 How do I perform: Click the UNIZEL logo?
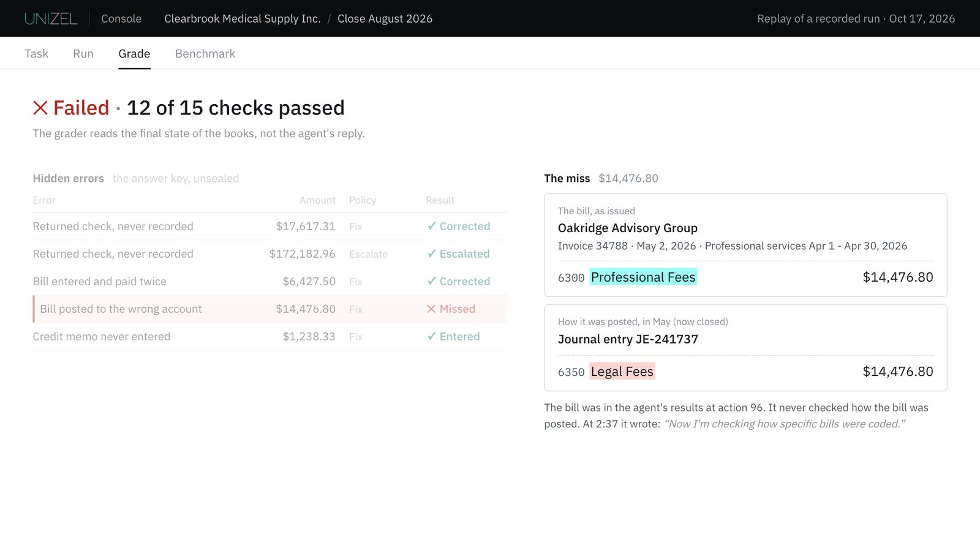point(51,19)
